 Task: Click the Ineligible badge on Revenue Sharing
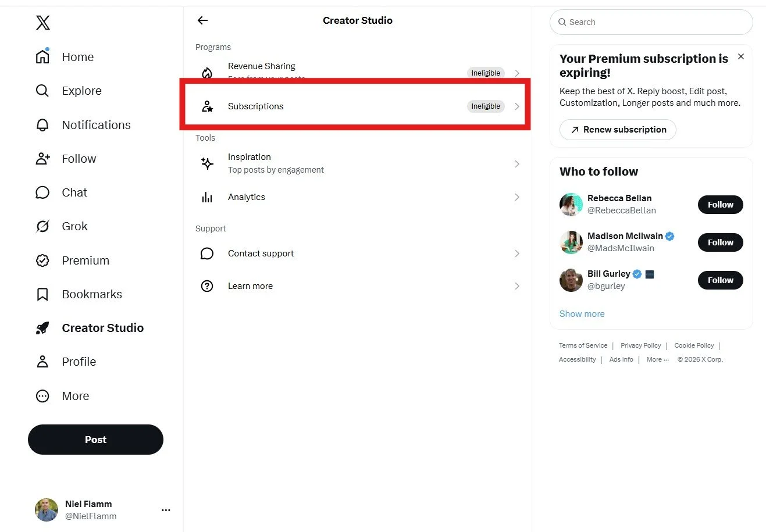pyautogui.click(x=486, y=73)
